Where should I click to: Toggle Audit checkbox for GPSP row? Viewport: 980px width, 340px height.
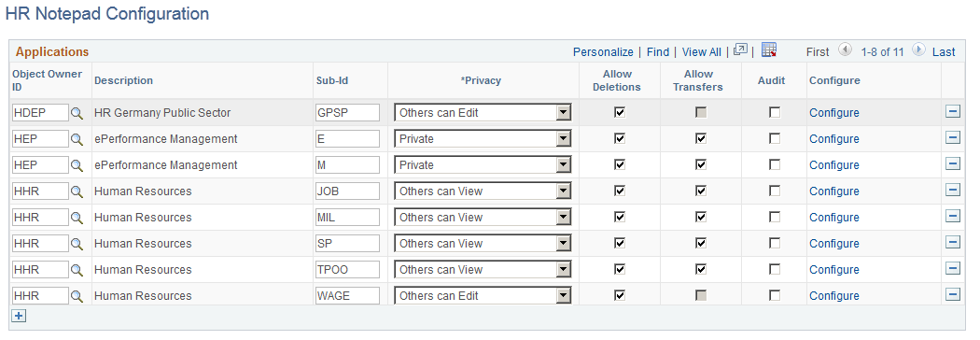(x=775, y=112)
